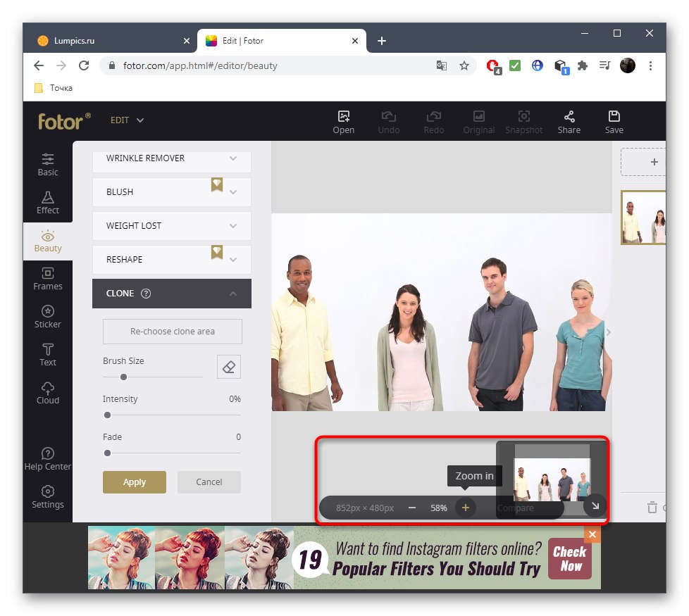
Task: Open the Basic adjustments panel
Action: (47, 165)
